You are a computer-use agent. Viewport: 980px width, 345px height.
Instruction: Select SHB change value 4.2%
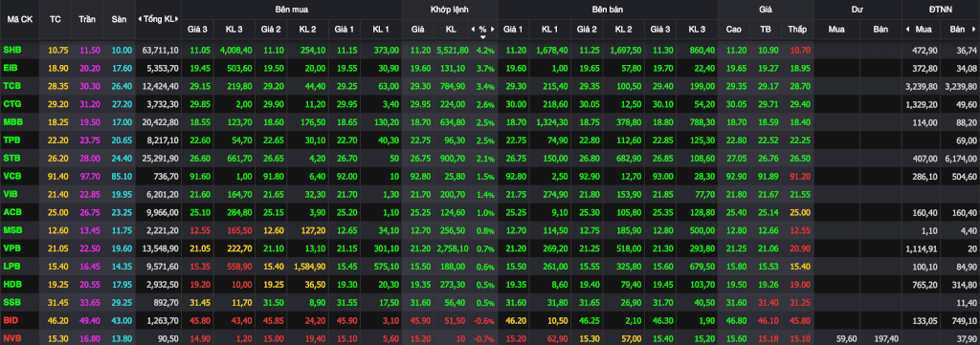tap(485, 50)
